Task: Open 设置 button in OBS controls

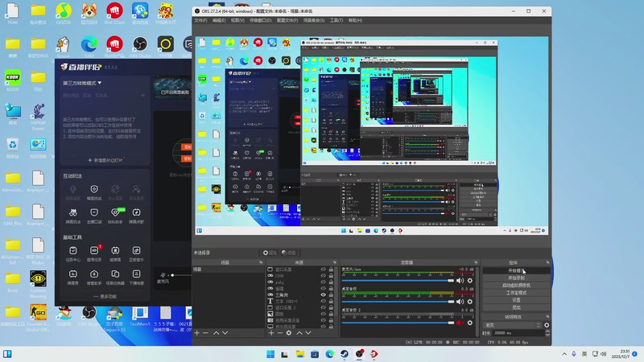Action: pyautogui.click(x=516, y=300)
